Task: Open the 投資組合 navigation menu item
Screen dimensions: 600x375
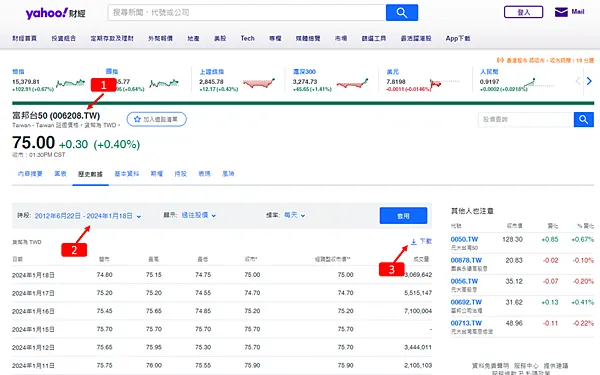Action: click(64, 38)
